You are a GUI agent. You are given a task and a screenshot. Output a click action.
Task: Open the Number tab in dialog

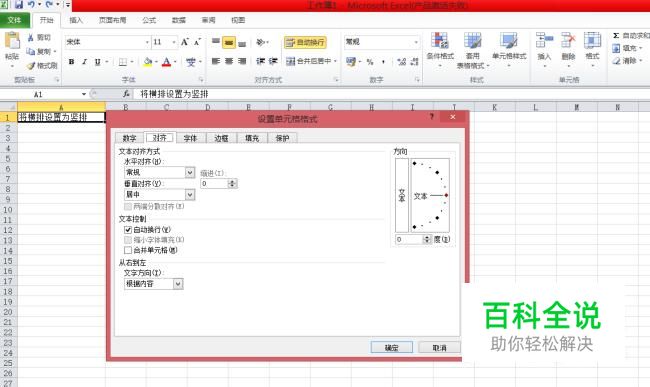129,138
